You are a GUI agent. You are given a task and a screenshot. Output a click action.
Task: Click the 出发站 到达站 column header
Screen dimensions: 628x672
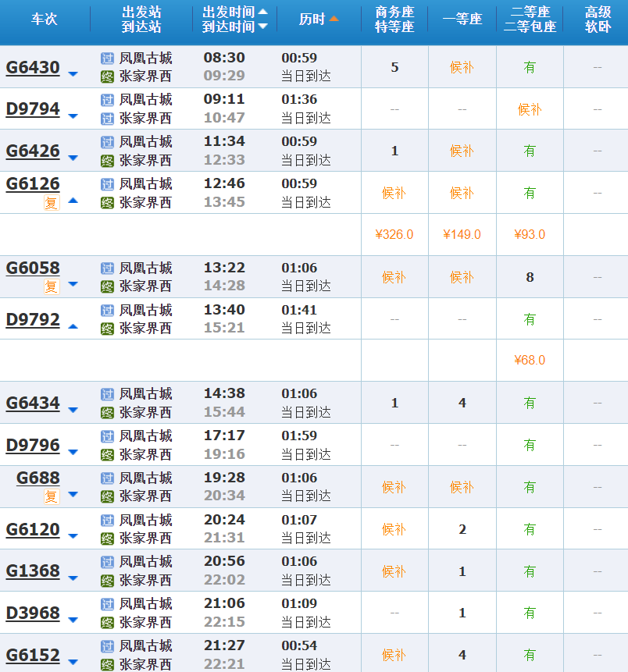141,20
